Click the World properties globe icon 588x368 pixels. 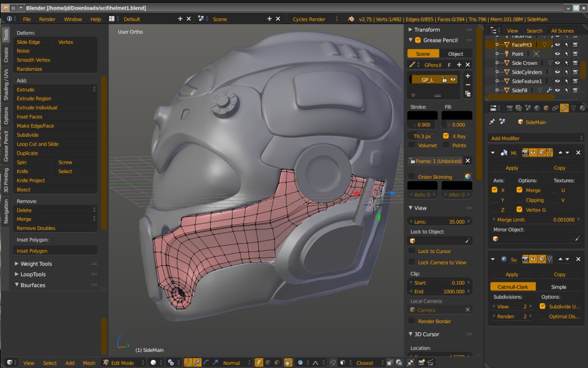pyautogui.click(x=536, y=109)
